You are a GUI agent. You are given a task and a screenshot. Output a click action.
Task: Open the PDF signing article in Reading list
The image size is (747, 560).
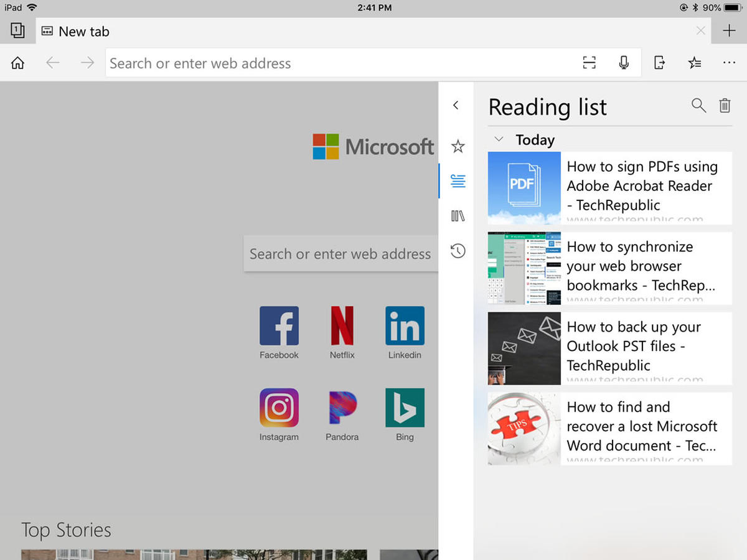(x=609, y=186)
